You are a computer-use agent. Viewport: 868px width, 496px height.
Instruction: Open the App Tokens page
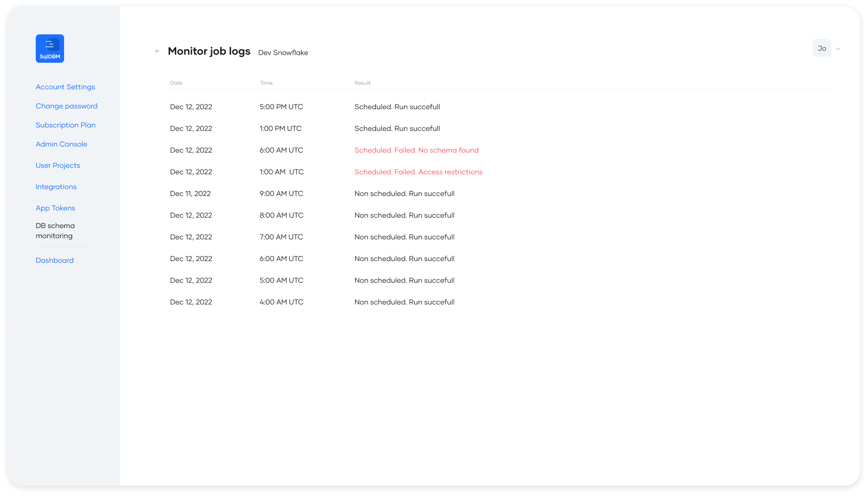pos(55,208)
